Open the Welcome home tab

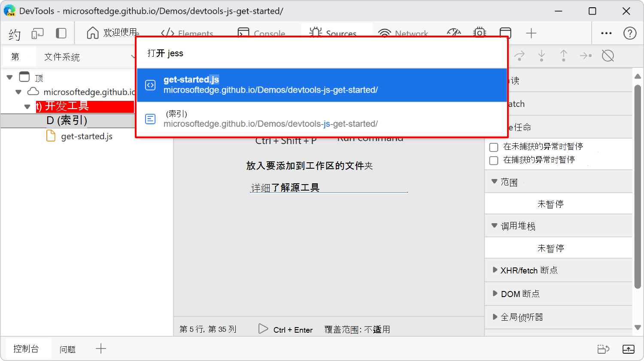(112, 33)
